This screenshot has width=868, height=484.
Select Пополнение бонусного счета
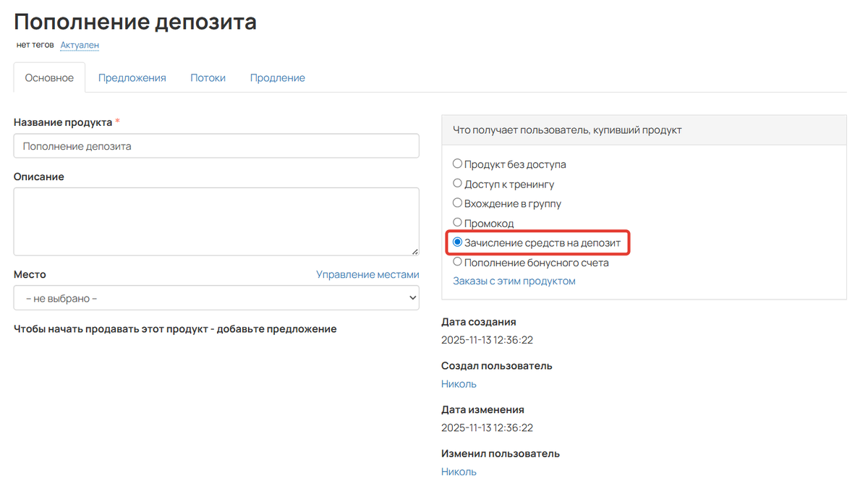457,263
